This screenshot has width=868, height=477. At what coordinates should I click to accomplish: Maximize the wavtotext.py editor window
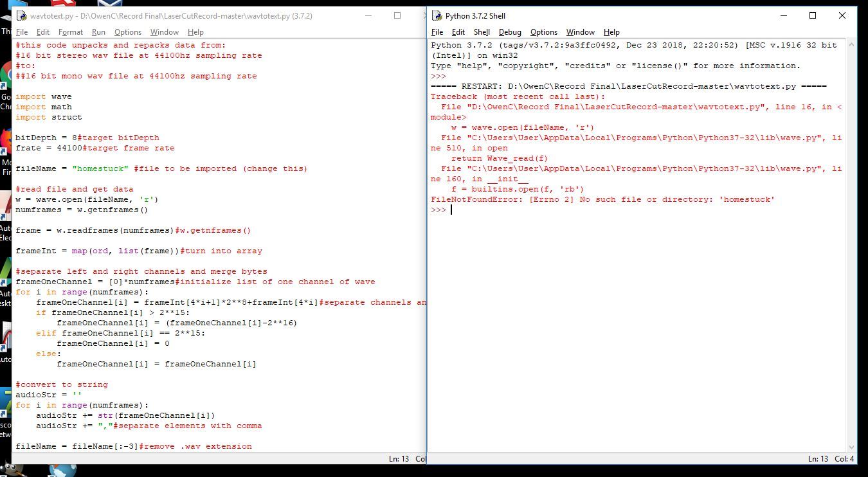coord(397,16)
